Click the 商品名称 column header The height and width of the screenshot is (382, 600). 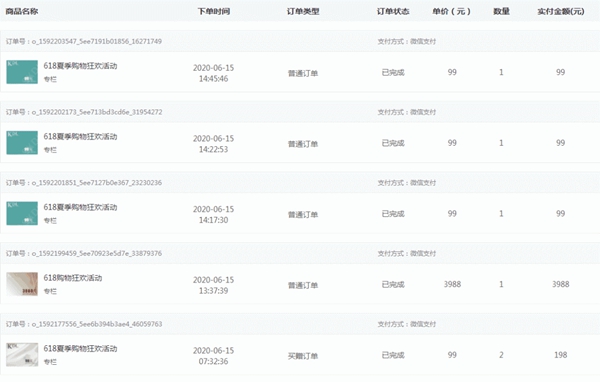click(22, 11)
